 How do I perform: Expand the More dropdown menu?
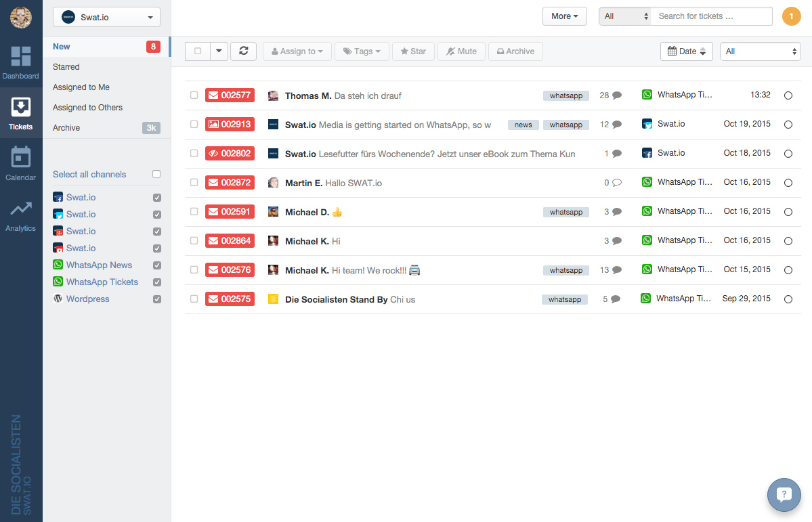564,16
